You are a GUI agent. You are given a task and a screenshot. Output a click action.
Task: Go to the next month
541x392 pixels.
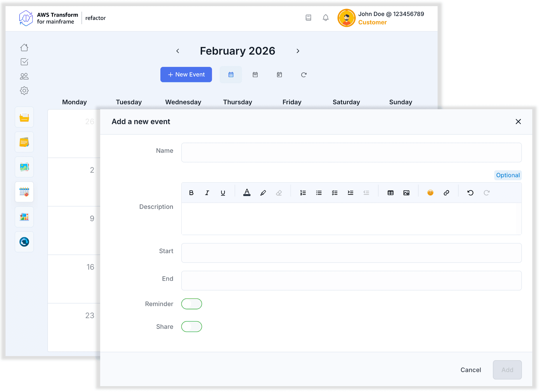tap(298, 51)
